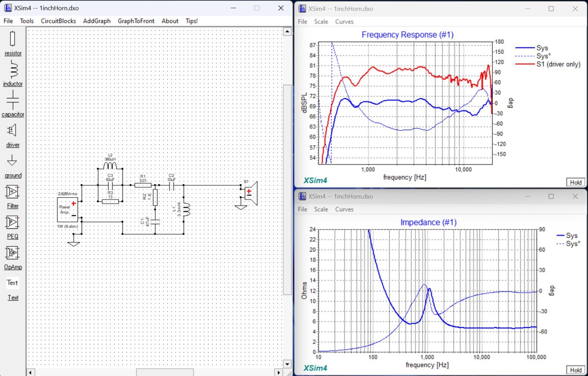The height and width of the screenshot is (376, 588).
Task: Open File menu in Frequency Response window
Action: pyautogui.click(x=302, y=22)
